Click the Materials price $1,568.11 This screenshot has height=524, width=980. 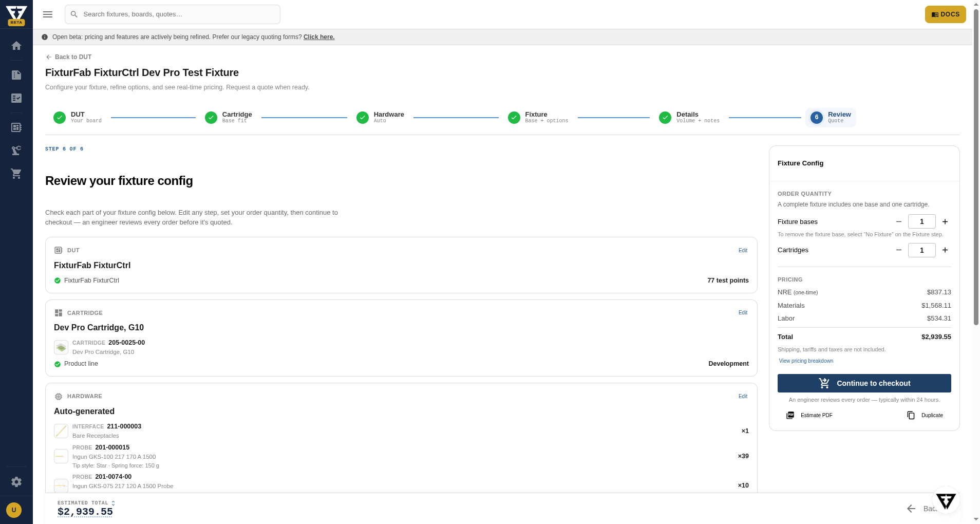click(x=936, y=306)
